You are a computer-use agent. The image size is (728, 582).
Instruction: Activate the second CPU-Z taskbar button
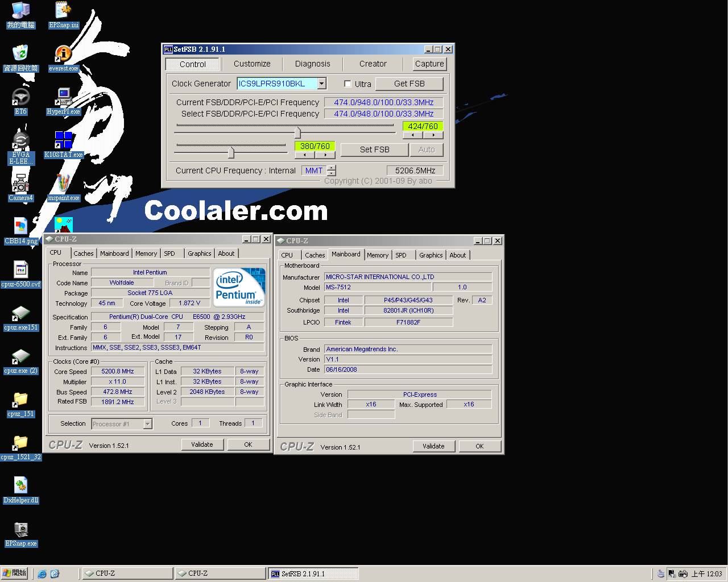220,573
